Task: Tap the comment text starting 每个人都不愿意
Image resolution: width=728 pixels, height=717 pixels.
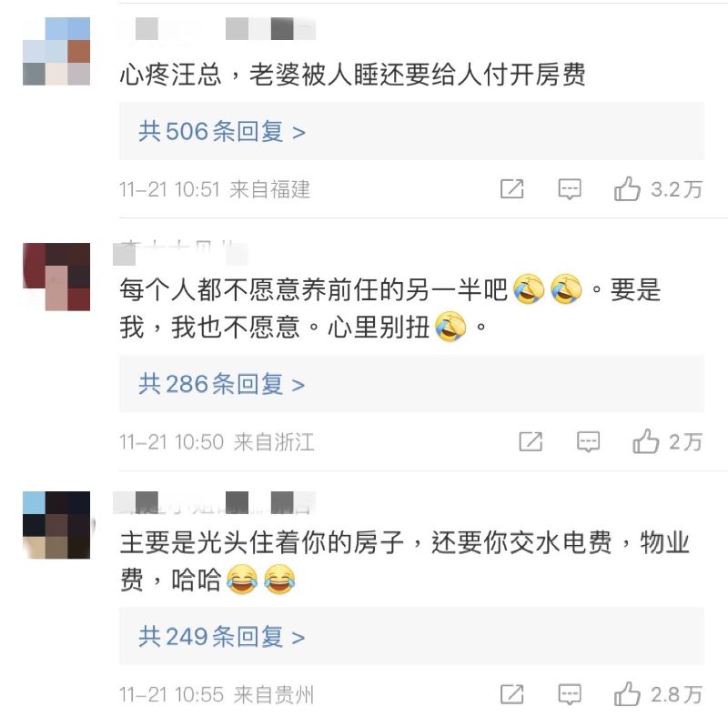Action: (390, 308)
